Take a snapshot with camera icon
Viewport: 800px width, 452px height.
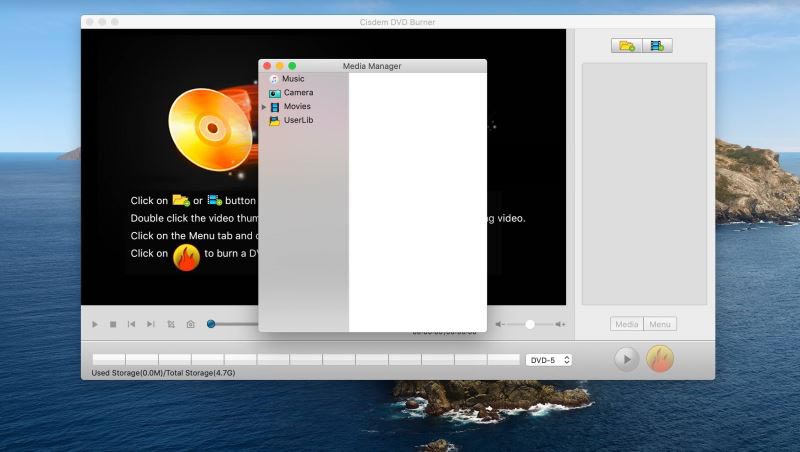click(x=190, y=324)
